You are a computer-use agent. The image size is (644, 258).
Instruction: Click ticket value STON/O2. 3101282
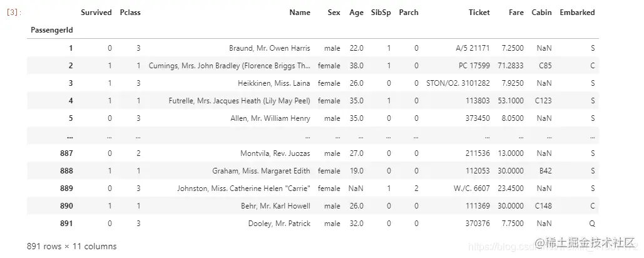click(458, 83)
